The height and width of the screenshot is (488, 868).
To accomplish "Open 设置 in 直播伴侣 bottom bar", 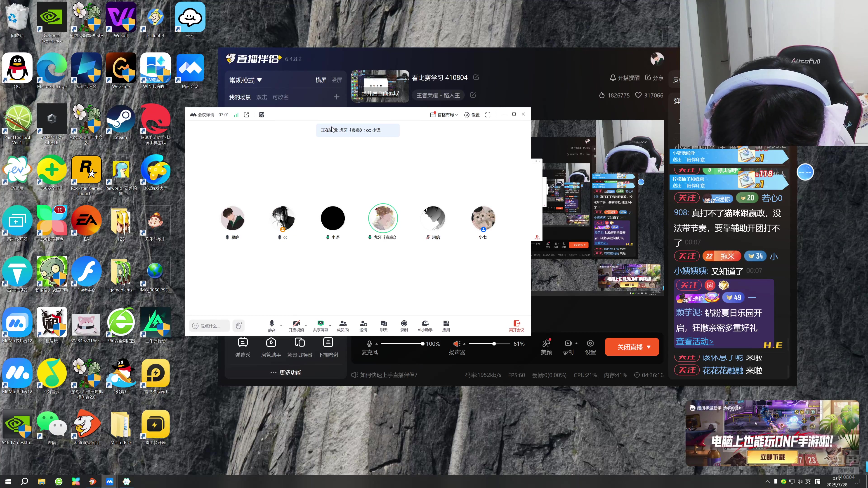I will [590, 347].
